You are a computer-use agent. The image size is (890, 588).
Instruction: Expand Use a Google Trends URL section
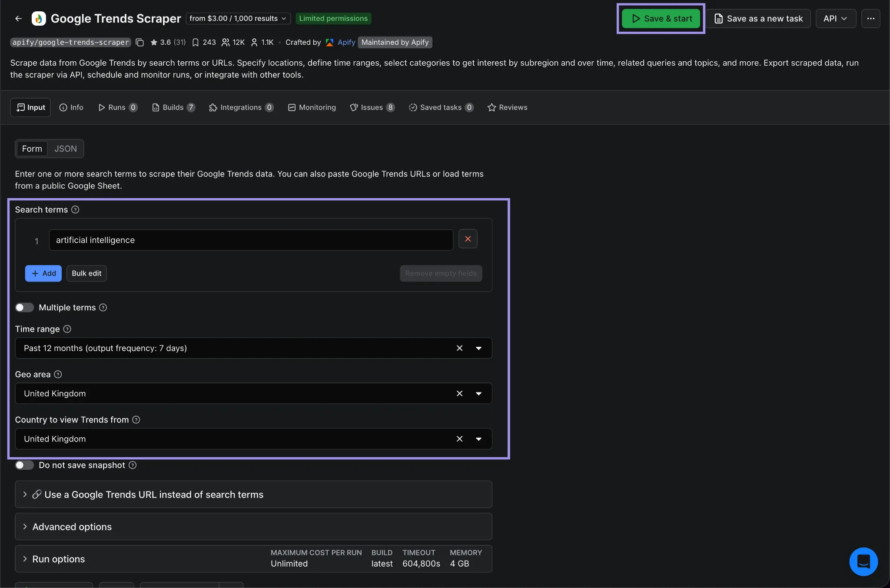coord(253,495)
